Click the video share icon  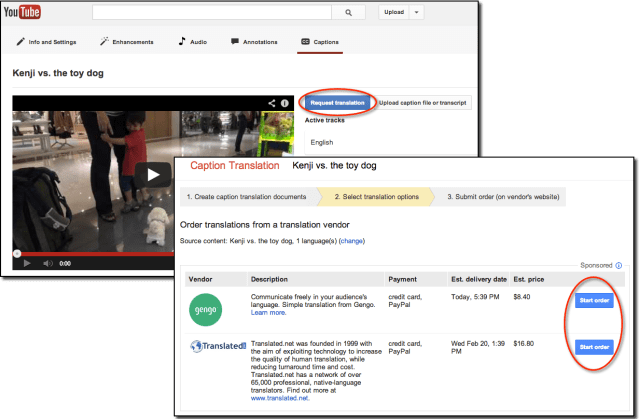point(272,103)
